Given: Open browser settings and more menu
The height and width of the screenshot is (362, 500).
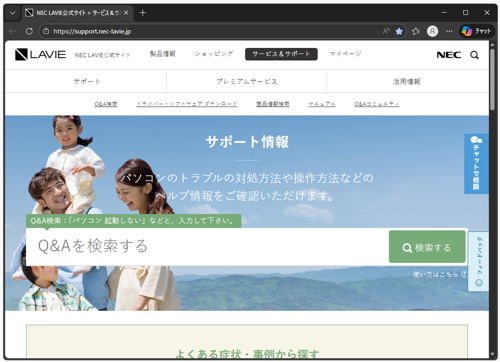Looking at the screenshot, I should pyautogui.click(x=449, y=31).
